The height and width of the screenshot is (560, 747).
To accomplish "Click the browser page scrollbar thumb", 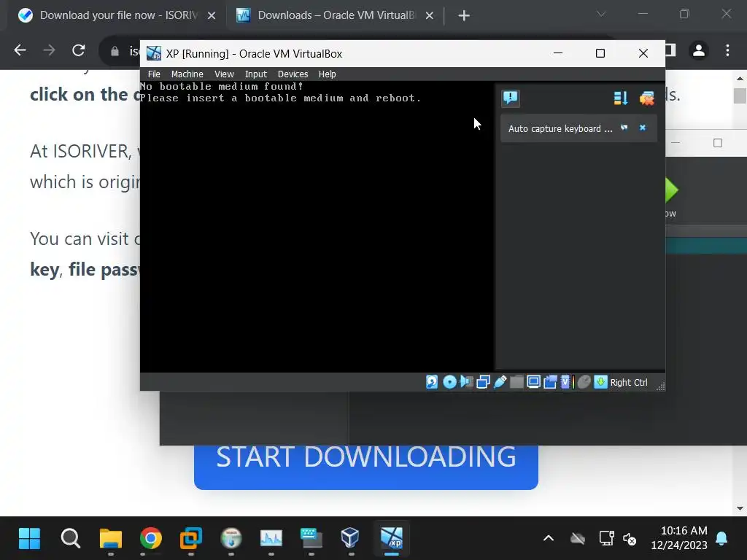I will (x=740, y=96).
